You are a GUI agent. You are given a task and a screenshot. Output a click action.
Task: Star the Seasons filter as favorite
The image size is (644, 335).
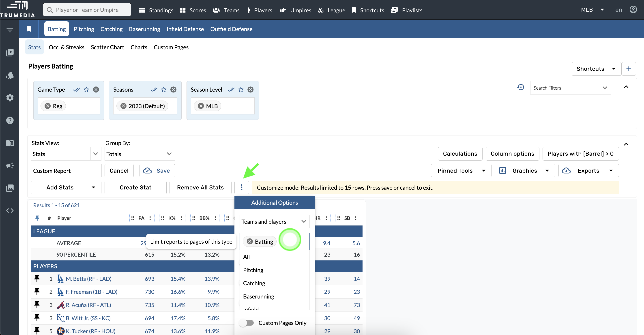pos(164,89)
